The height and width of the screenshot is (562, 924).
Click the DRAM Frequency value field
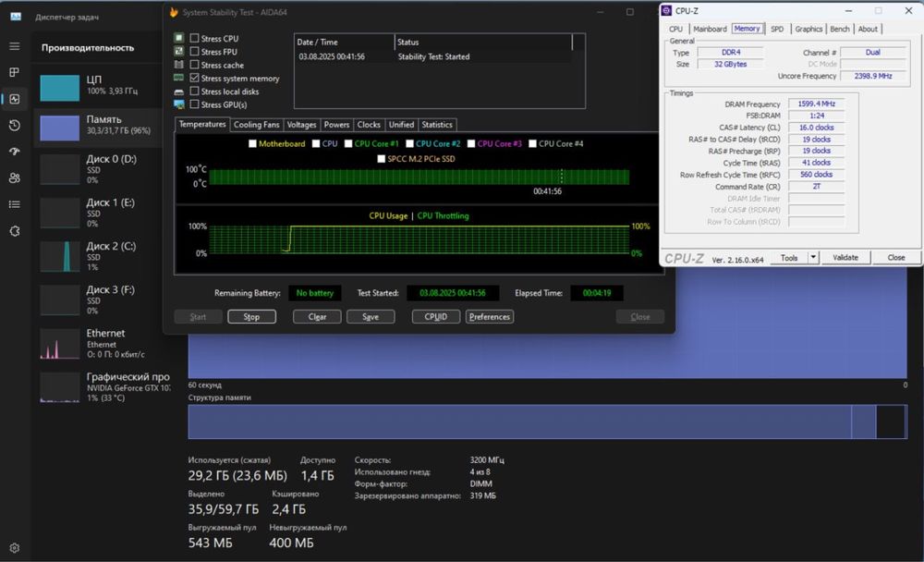coord(817,104)
